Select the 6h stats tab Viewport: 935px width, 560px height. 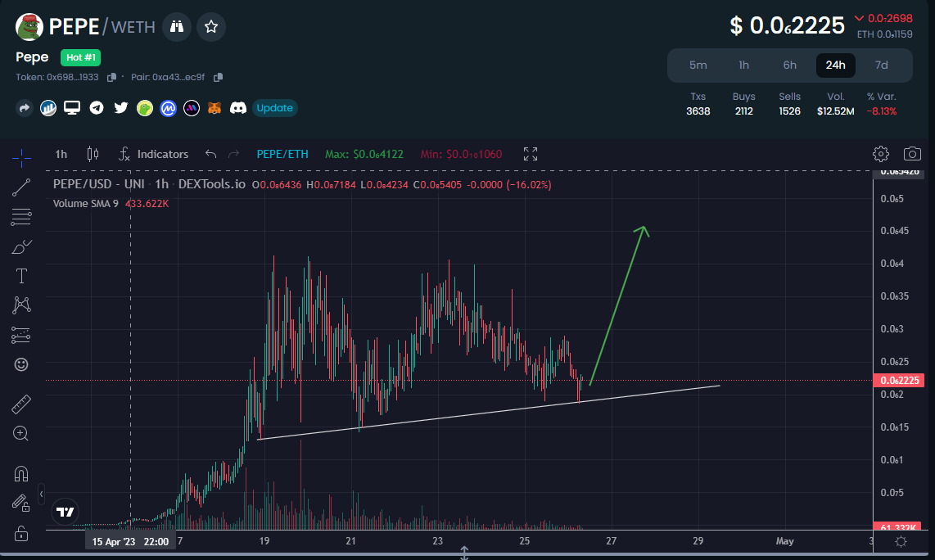tap(789, 65)
